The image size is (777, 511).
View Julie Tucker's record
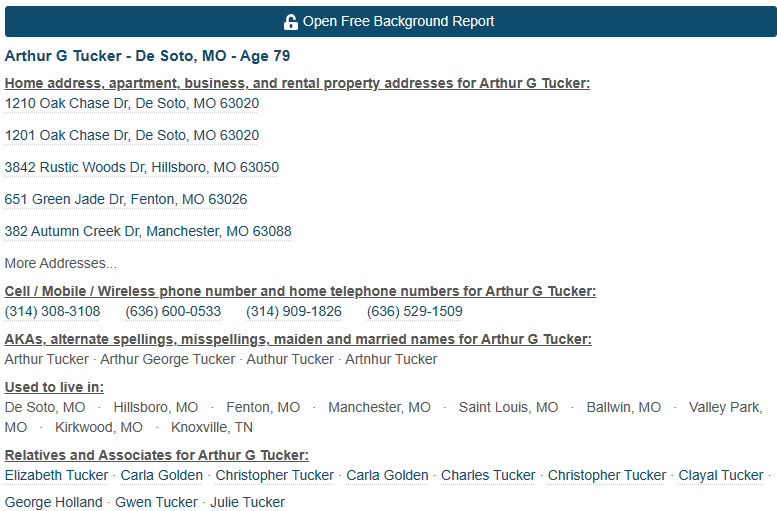click(x=247, y=502)
